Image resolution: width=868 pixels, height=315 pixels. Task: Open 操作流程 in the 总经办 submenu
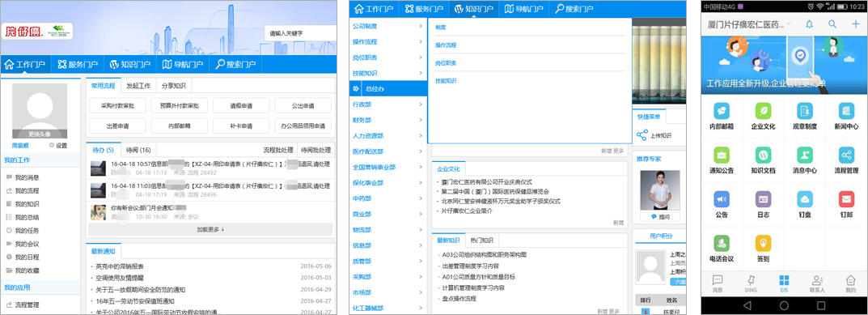(x=446, y=45)
